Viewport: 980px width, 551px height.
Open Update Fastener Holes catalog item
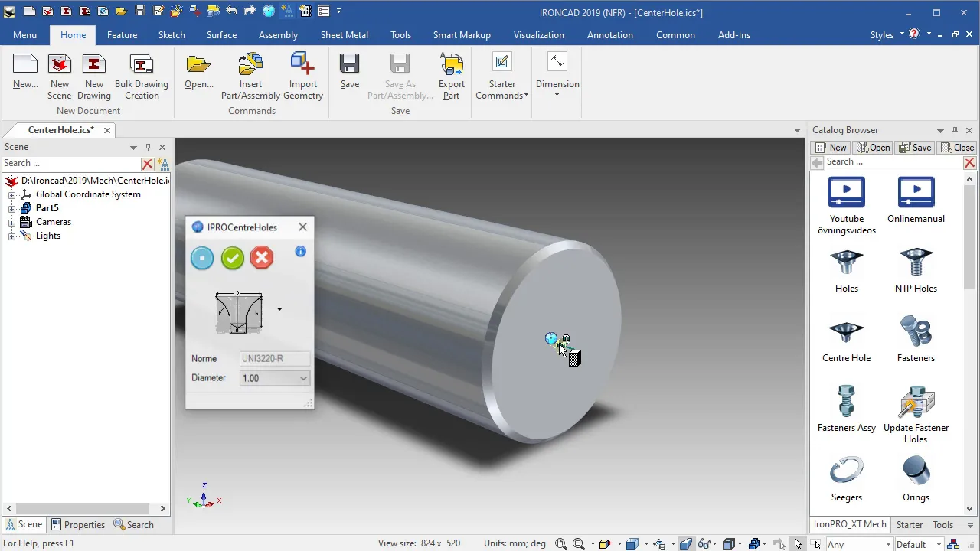[x=916, y=415]
